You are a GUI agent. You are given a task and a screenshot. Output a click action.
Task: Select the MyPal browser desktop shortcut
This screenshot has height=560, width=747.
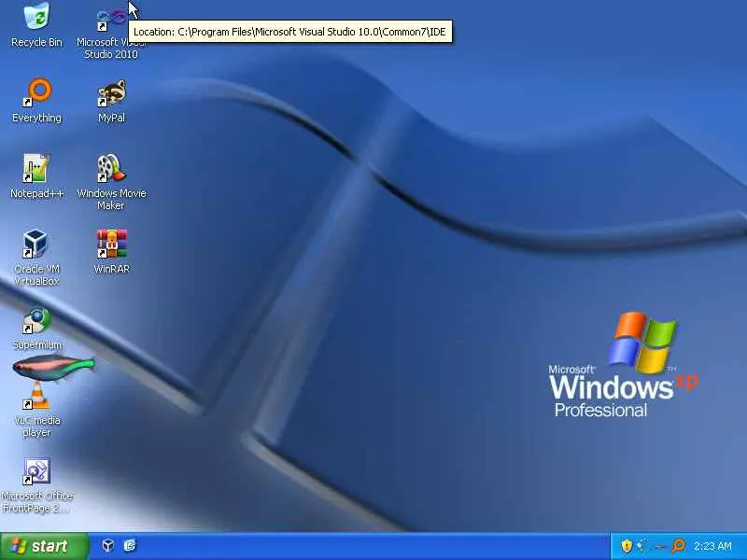tap(111, 101)
